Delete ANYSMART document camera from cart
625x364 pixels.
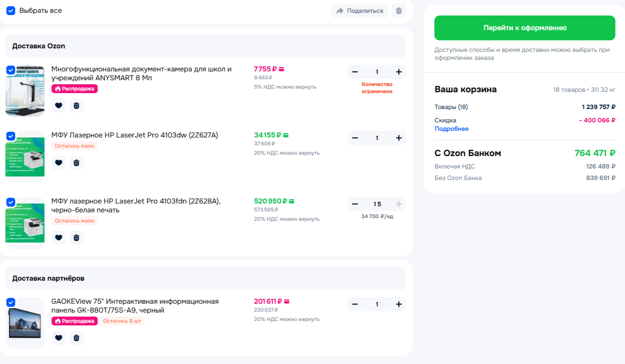[76, 106]
